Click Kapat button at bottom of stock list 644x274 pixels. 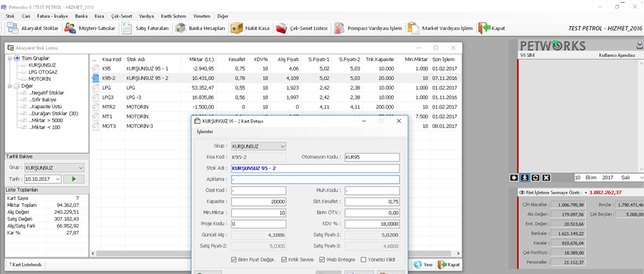[x=449, y=265]
